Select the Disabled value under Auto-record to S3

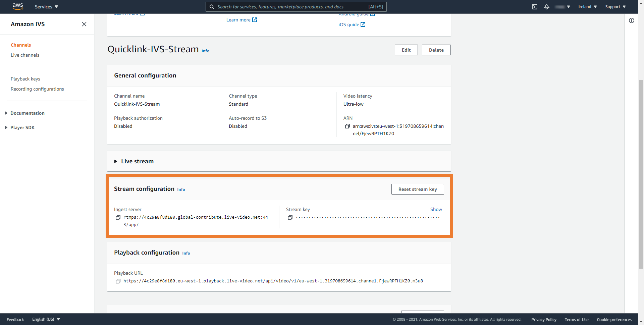pos(238,126)
